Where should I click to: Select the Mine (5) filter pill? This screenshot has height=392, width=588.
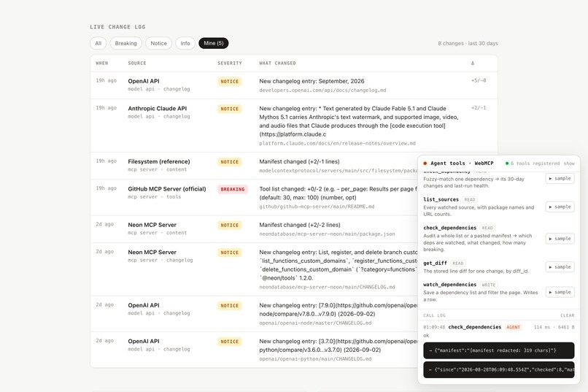click(x=213, y=43)
